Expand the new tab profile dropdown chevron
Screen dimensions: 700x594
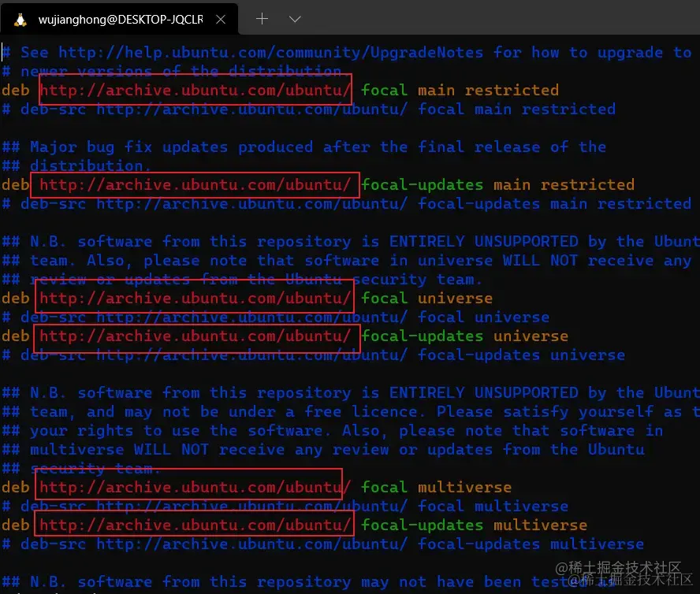click(x=295, y=19)
